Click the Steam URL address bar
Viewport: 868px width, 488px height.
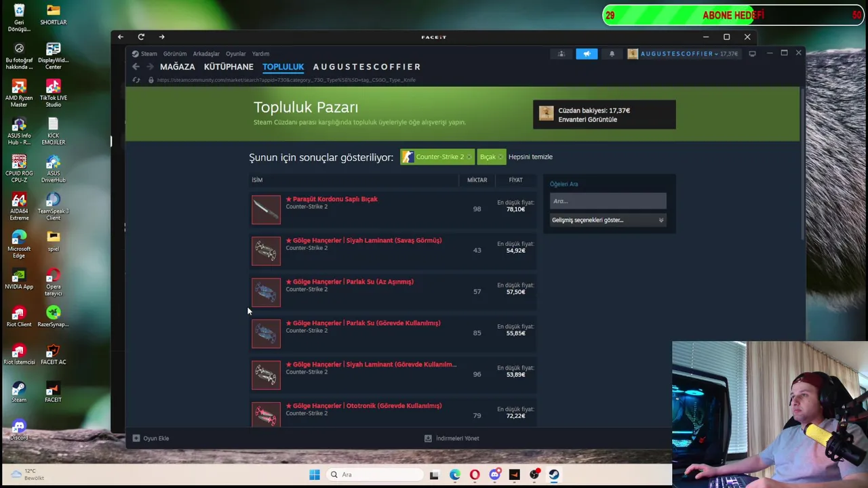(x=286, y=80)
